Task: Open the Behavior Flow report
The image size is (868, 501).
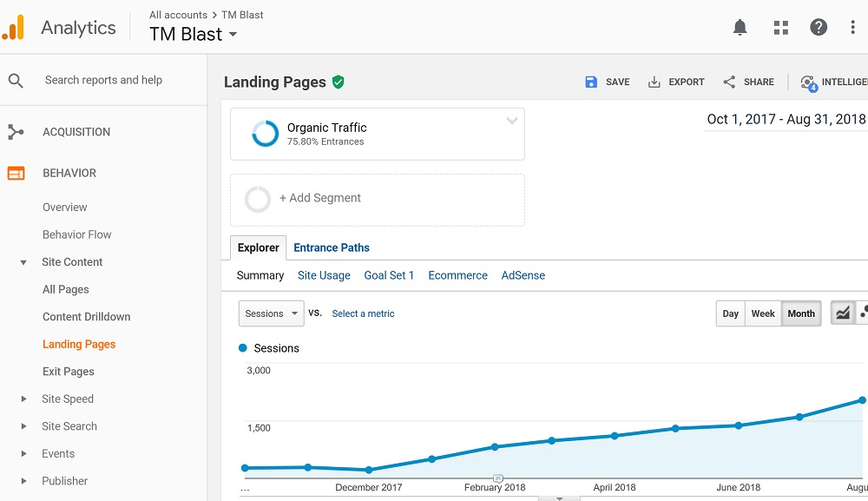Action: (x=77, y=234)
